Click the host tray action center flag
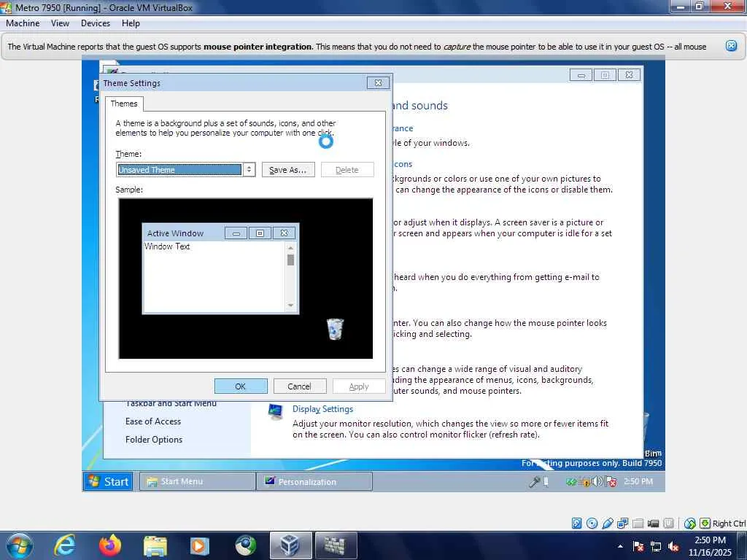 pyautogui.click(x=638, y=547)
